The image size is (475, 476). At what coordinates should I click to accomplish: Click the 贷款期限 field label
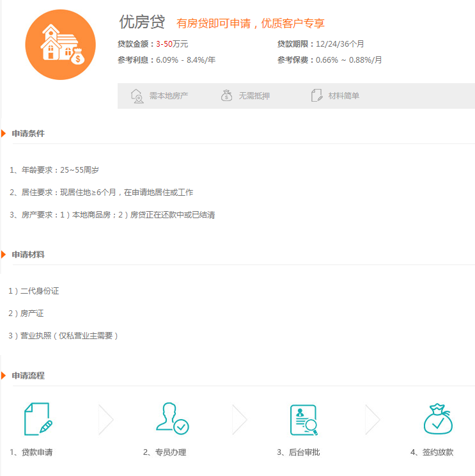tap(296, 44)
